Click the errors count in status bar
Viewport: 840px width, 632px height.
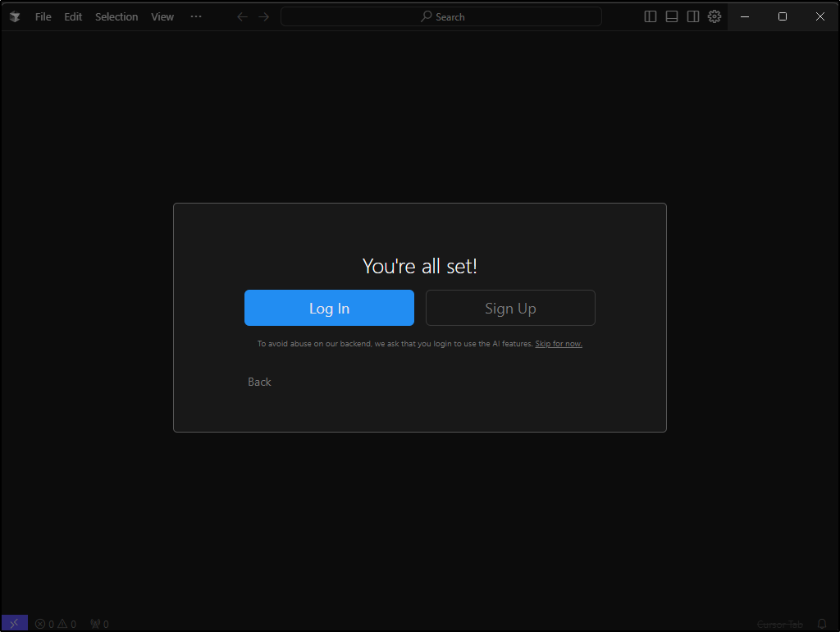[x=44, y=624]
